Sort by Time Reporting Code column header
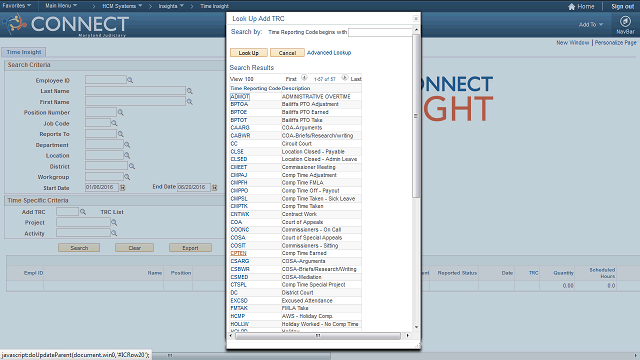 tap(256, 88)
